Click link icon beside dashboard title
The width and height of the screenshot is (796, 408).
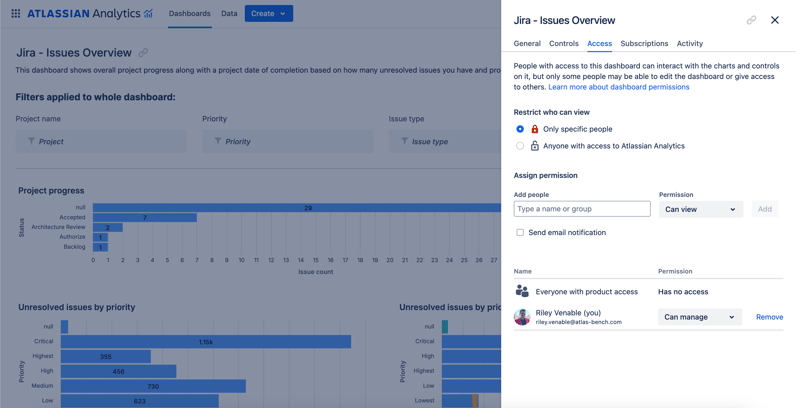(144, 53)
